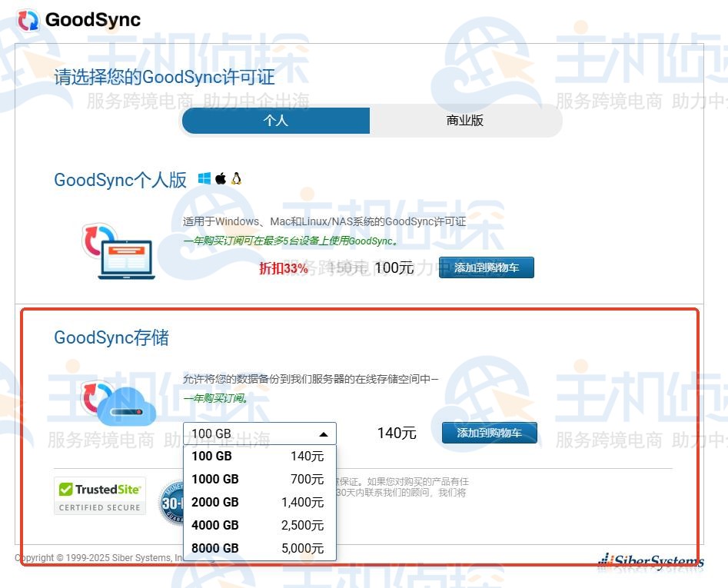728x588 pixels.
Task: Click the laptop sync product image
Action: (118, 251)
